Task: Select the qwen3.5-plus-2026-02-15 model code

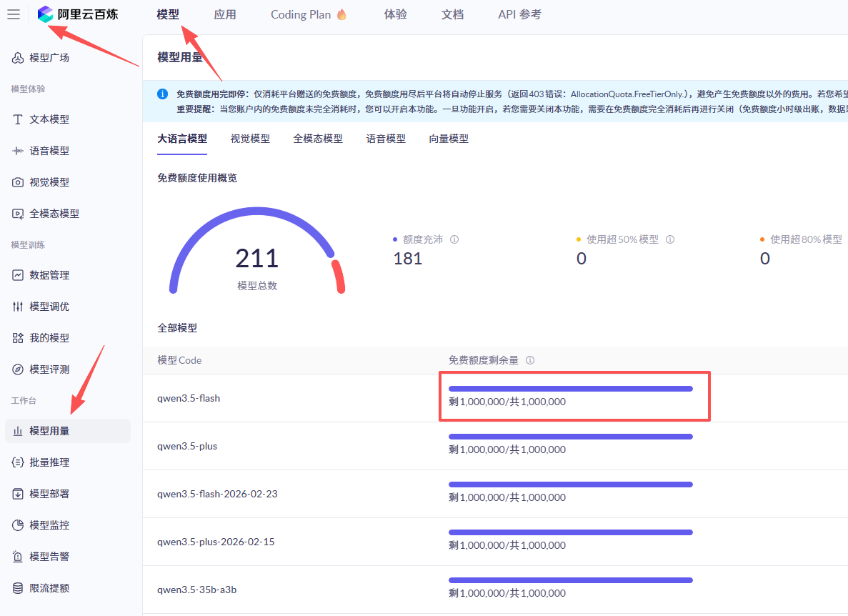Action: [x=216, y=542]
